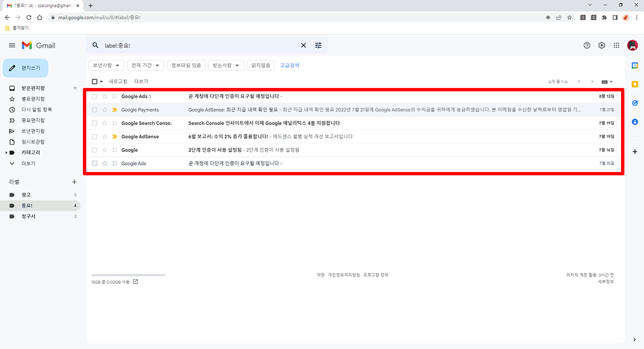644x349 pixels.
Task: Open the input tools keyboard dropdown
Action: pyautogui.click(x=607, y=82)
